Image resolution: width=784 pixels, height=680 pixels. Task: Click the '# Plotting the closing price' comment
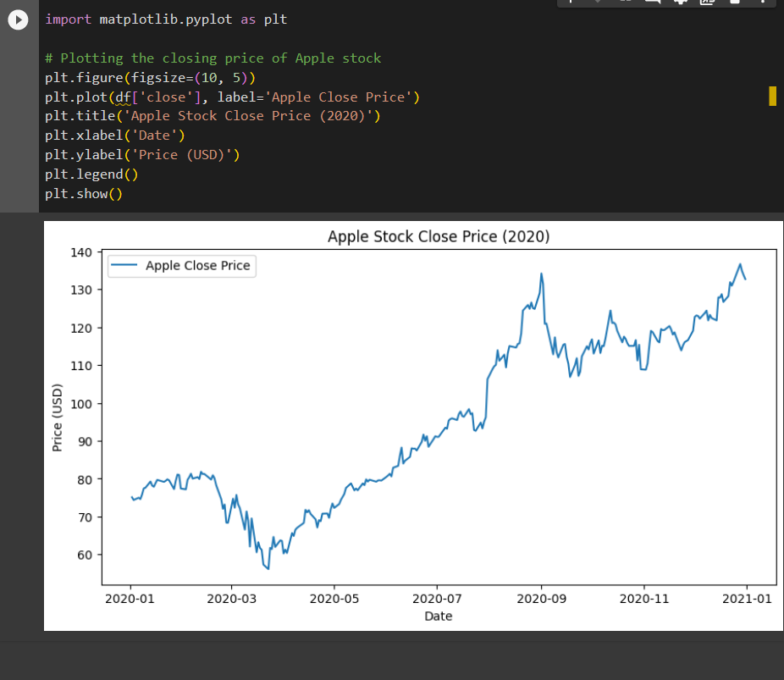coord(213,58)
